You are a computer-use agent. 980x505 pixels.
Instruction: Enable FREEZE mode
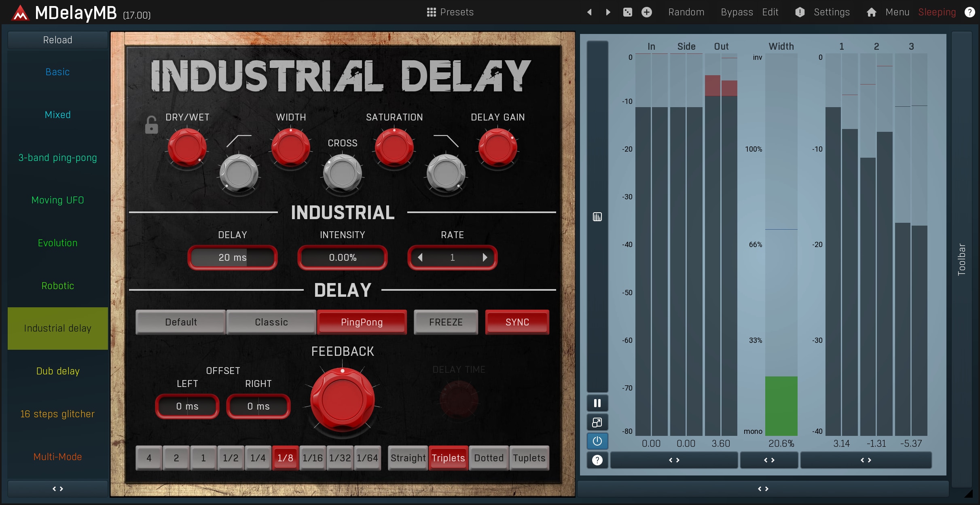coord(445,322)
